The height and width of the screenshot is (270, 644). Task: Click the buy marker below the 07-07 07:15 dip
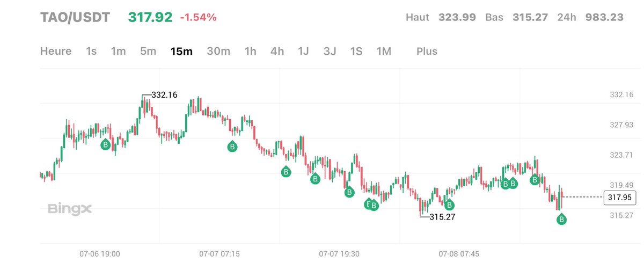(x=232, y=146)
